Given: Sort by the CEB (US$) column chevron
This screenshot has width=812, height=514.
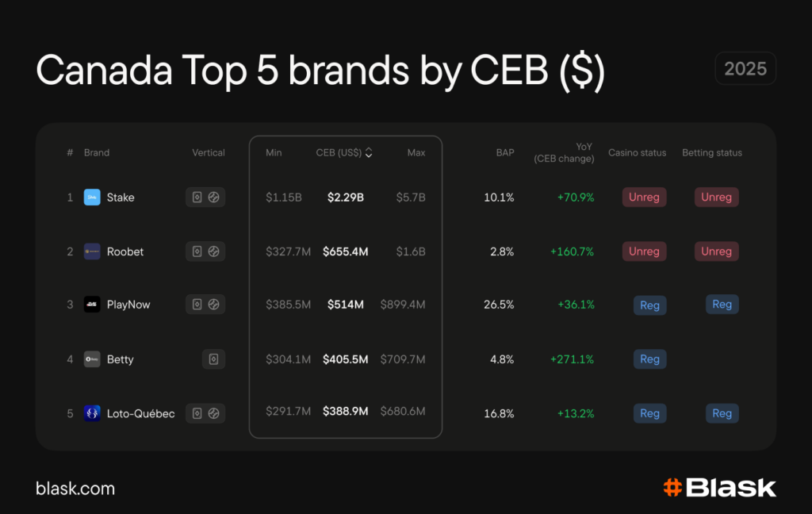Looking at the screenshot, I should [x=369, y=153].
